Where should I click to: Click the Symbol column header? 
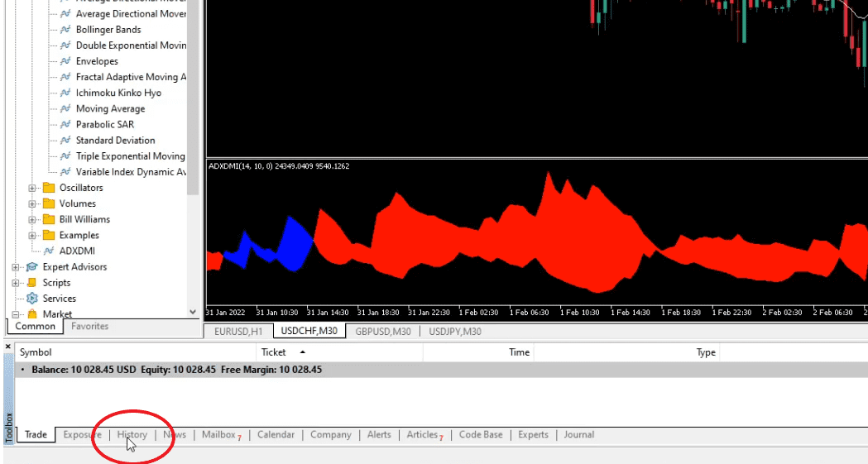(36, 352)
